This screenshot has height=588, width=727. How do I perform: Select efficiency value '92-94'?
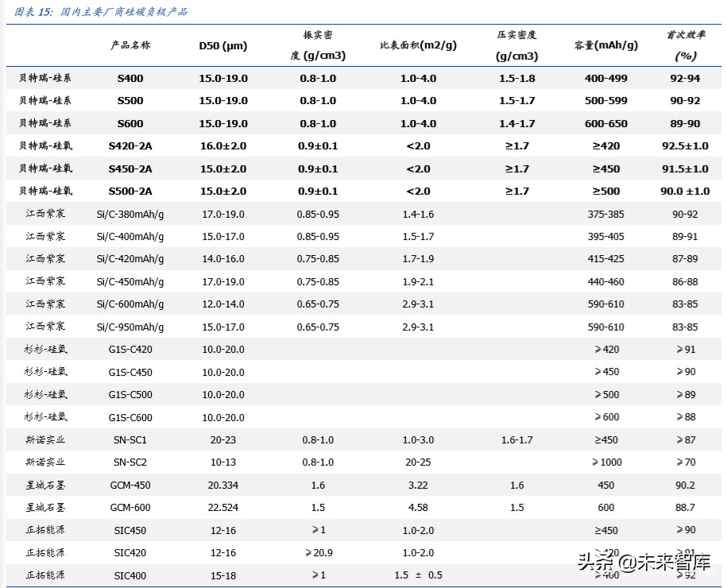click(x=685, y=79)
